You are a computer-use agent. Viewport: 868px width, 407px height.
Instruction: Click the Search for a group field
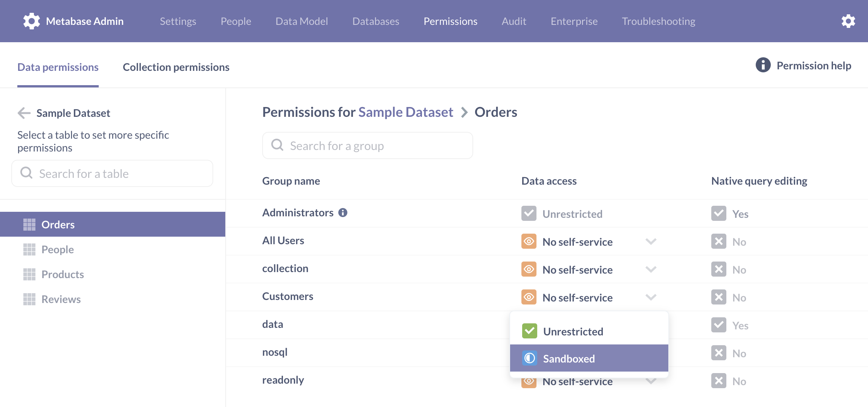[368, 145]
